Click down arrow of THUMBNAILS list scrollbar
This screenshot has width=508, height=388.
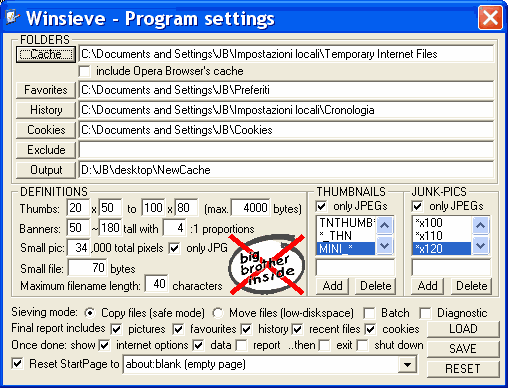click(x=385, y=246)
